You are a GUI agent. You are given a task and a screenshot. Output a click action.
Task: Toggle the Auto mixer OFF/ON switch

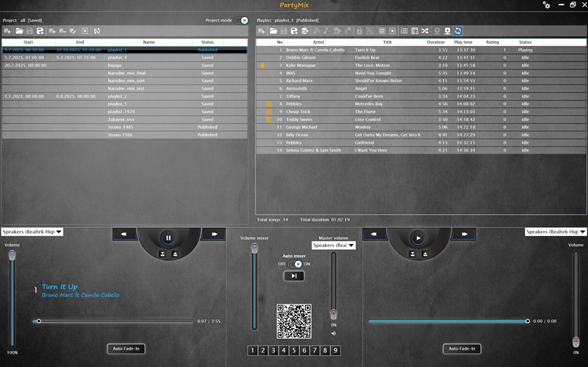295,263
